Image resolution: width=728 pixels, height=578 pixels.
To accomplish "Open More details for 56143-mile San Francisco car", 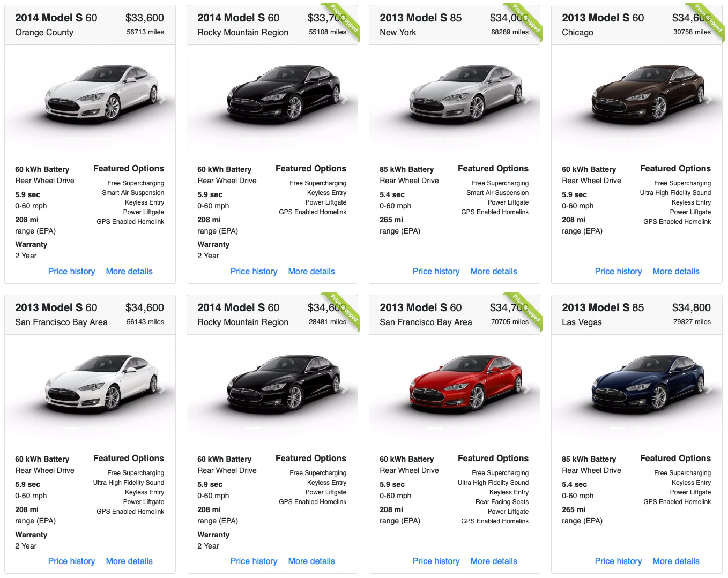I will point(129,561).
